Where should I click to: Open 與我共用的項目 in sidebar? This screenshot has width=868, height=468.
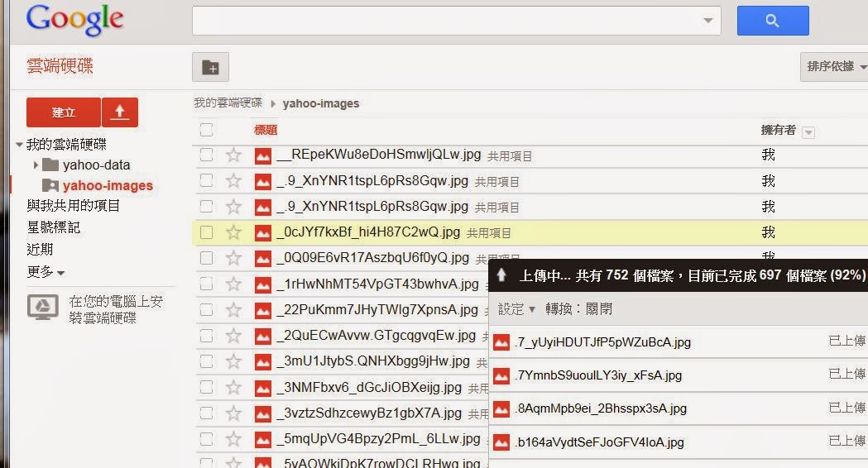[x=73, y=206]
